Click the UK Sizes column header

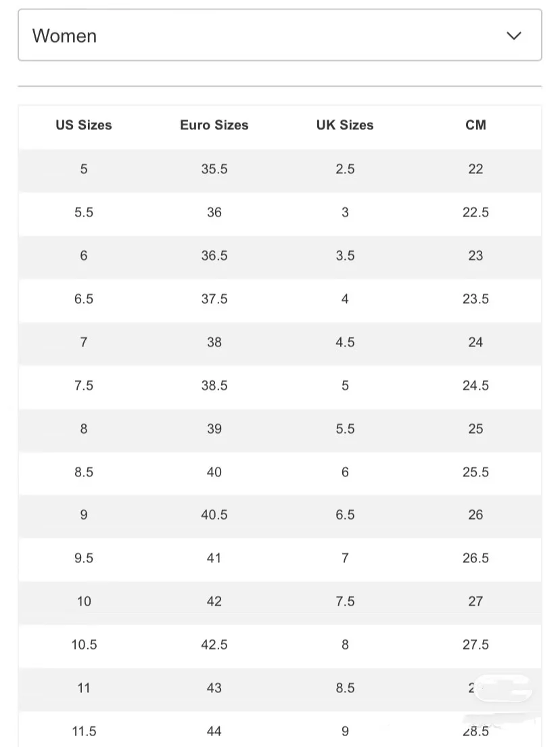tap(345, 124)
